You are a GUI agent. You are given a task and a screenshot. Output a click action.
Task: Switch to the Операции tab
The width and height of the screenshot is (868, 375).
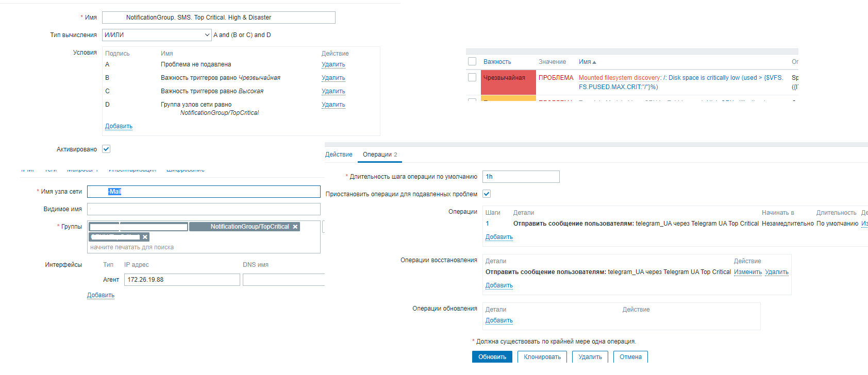tap(379, 155)
